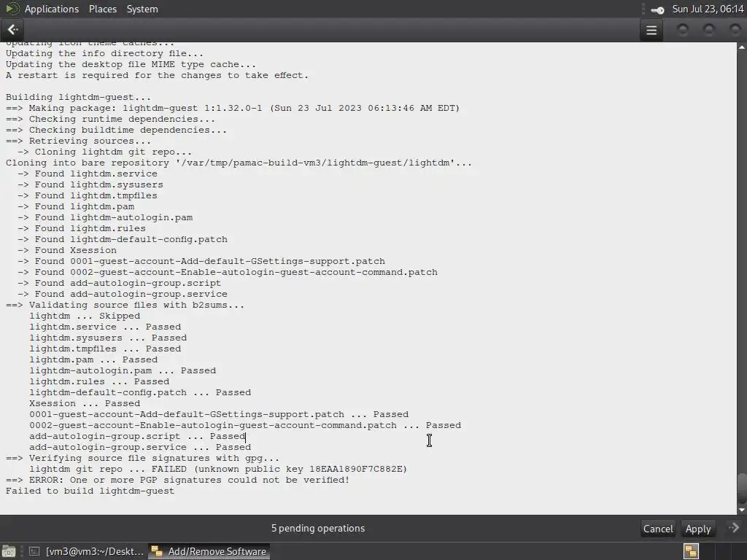Click the 'lightdm ... Skipped' line

coord(85,316)
